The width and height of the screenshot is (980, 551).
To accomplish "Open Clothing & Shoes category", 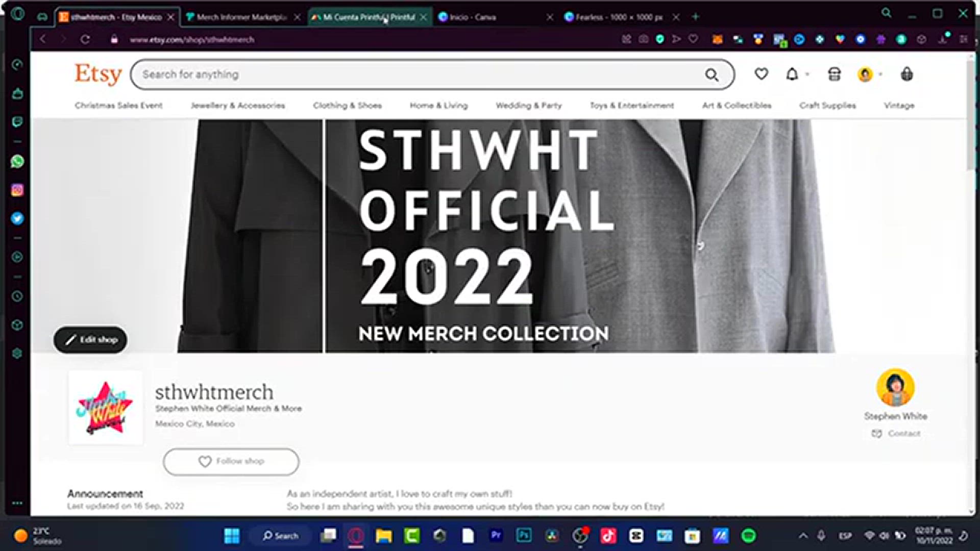I will (x=347, y=106).
